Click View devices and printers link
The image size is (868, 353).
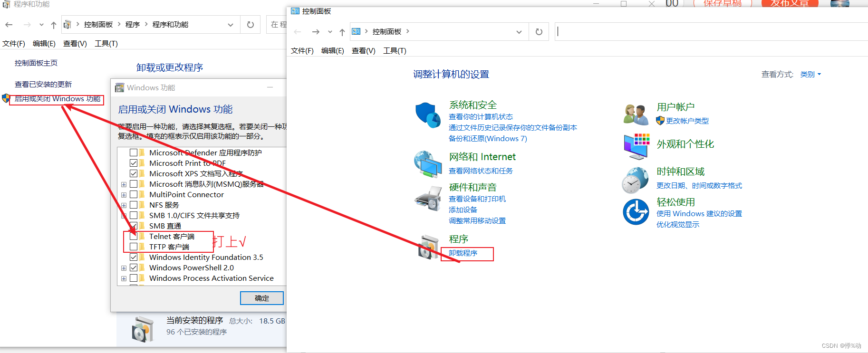(477, 199)
